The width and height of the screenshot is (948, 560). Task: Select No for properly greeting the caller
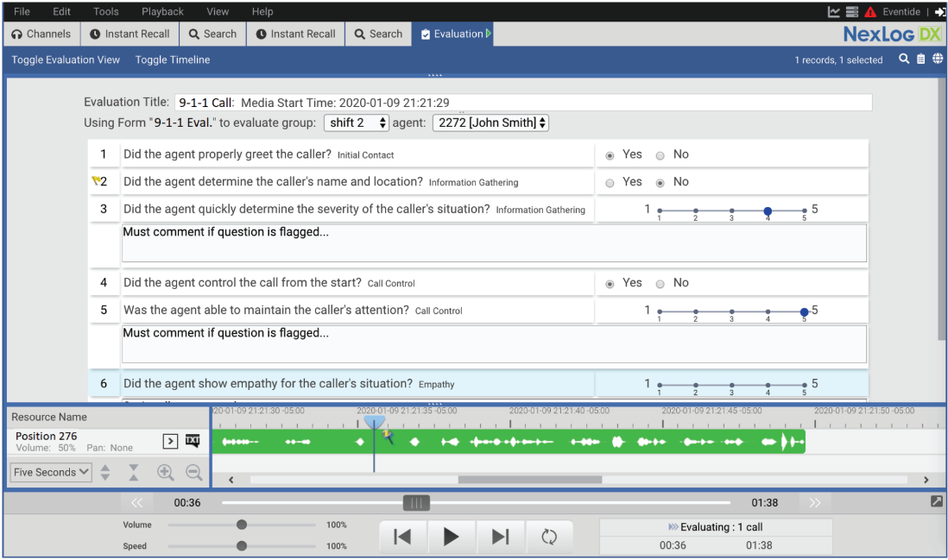click(x=660, y=155)
